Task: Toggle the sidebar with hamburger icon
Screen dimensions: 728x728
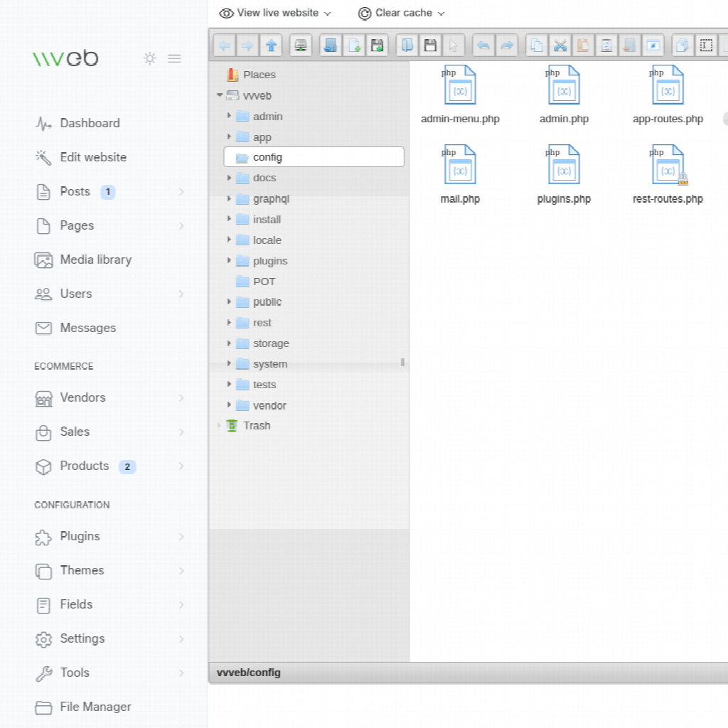Action: click(x=174, y=58)
